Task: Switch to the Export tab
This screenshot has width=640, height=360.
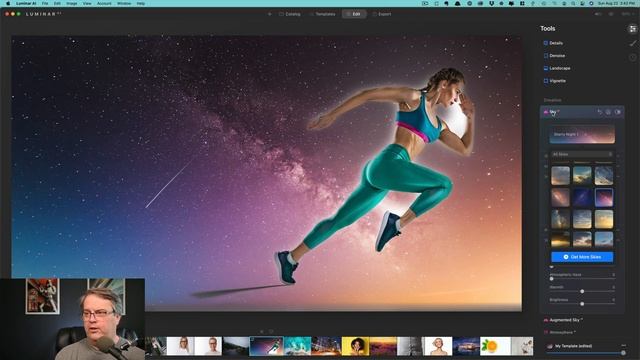Action: tap(382, 14)
